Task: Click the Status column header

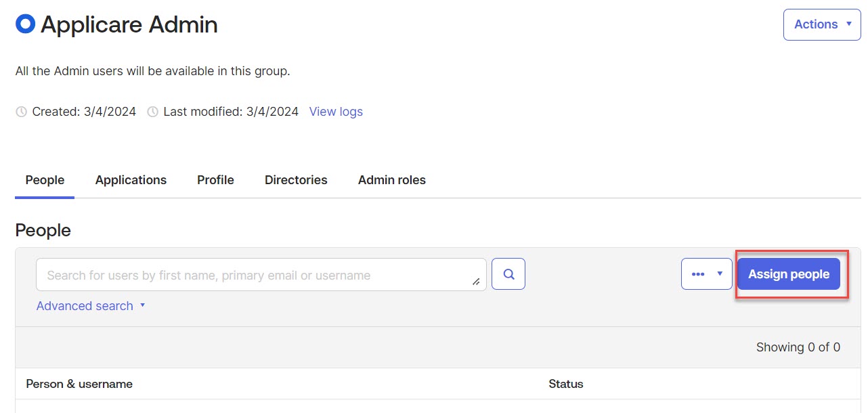Action: click(x=565, y=384)
